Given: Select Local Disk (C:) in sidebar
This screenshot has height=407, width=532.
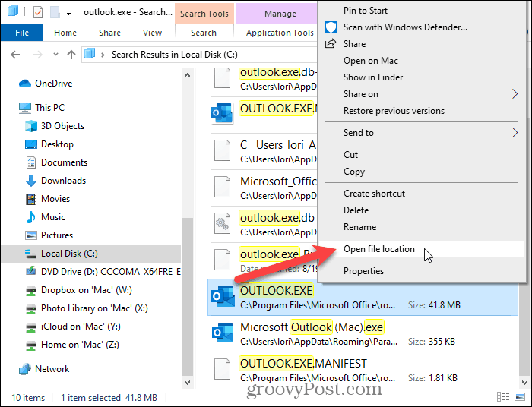Looking at the screenshot, I should [91, 254].
